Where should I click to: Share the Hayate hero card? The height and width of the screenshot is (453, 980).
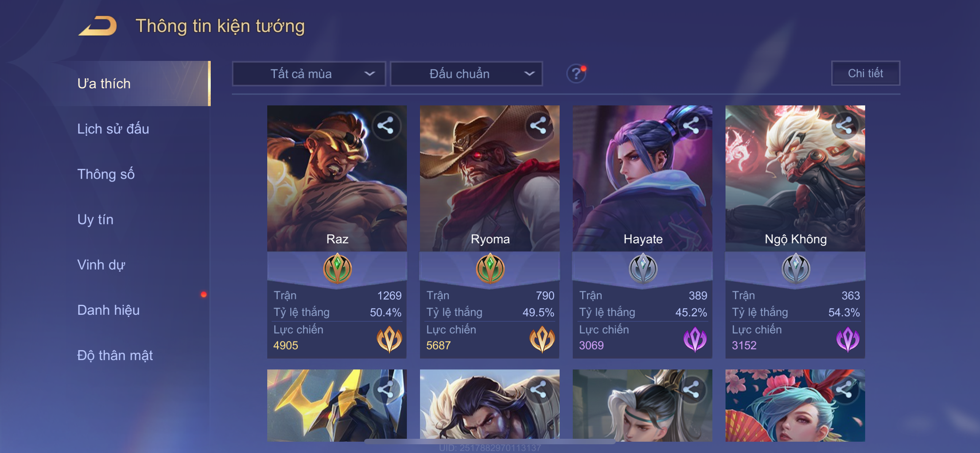point(691,126)
